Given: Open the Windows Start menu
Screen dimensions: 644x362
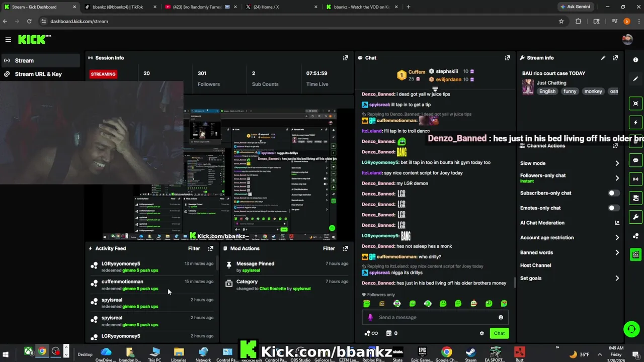Looking at the screenshot, I should [x=6, y=354].
